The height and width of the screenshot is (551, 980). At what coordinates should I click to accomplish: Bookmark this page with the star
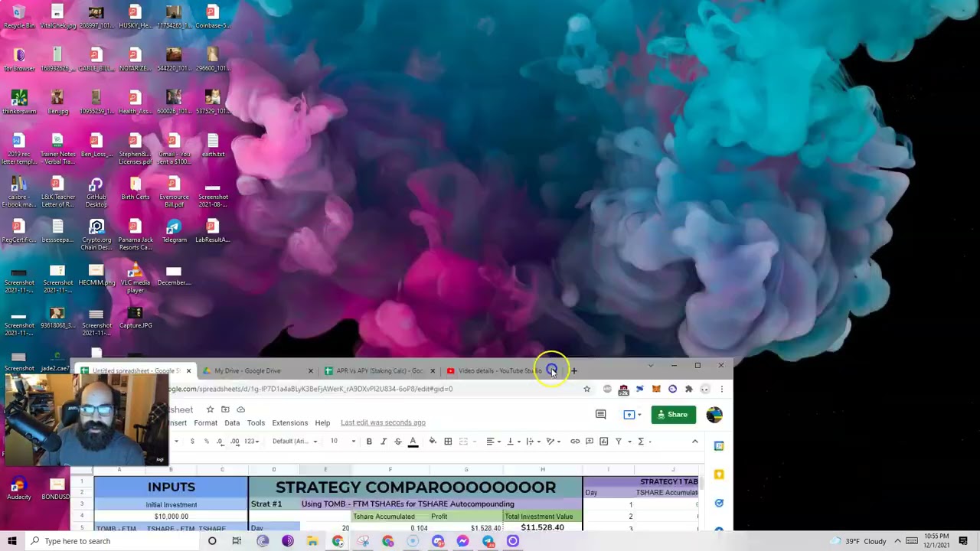586,389
